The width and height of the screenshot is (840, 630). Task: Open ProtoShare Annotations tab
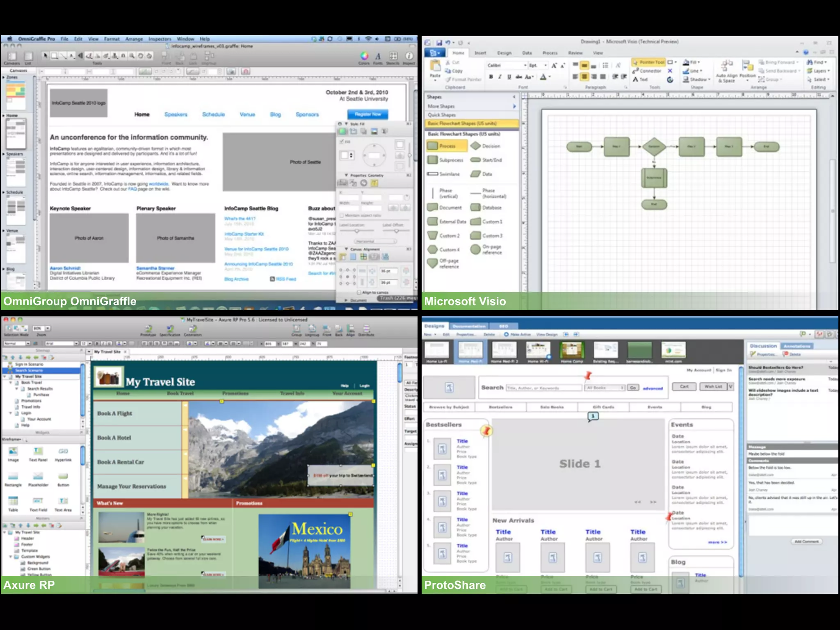797,346
